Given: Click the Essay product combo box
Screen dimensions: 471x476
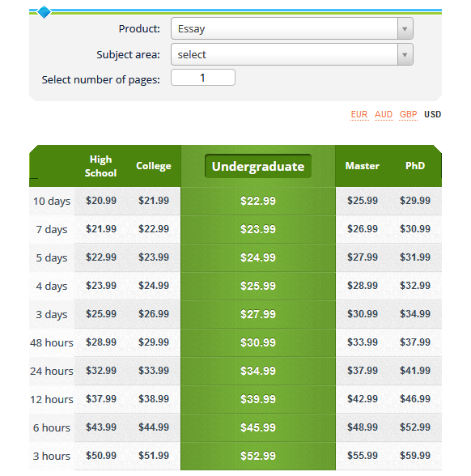Looking at the screenshot, I should point(291,29).
